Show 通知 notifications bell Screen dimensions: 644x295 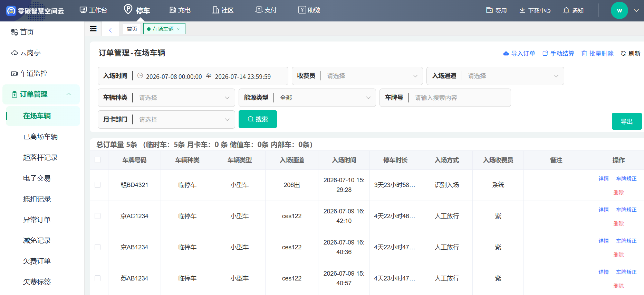coord(574,10)
